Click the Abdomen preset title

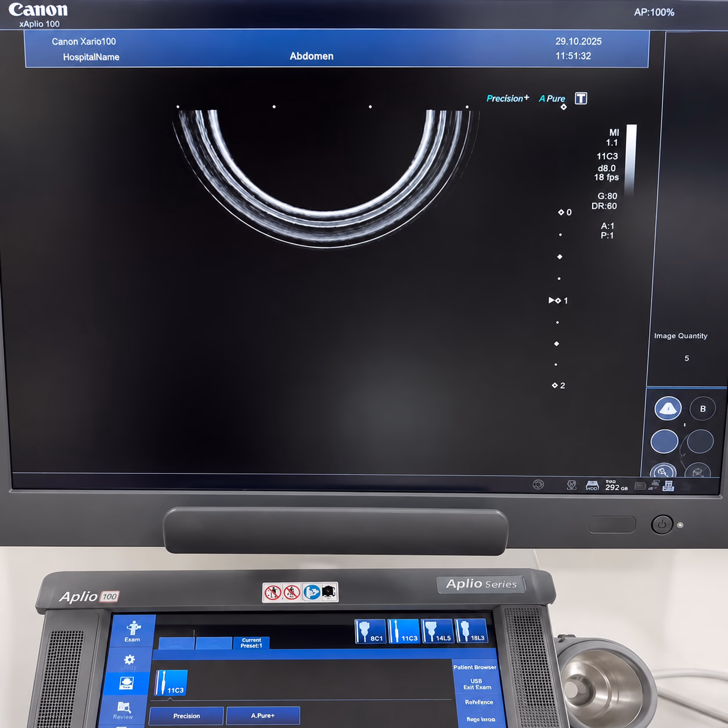coord(312,56)
